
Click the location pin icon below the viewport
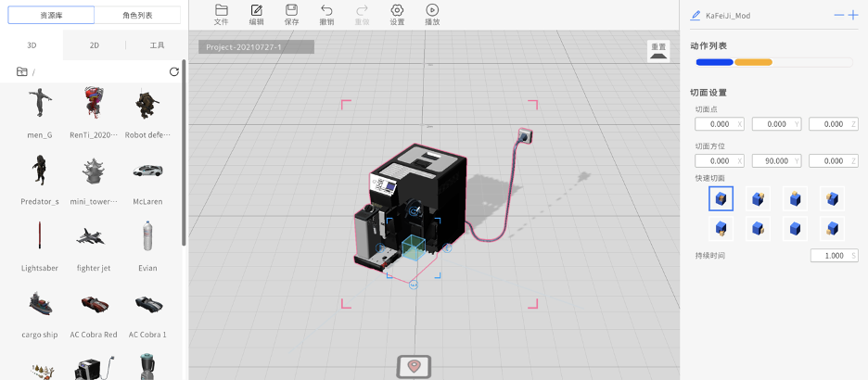[x=414, y=367]
